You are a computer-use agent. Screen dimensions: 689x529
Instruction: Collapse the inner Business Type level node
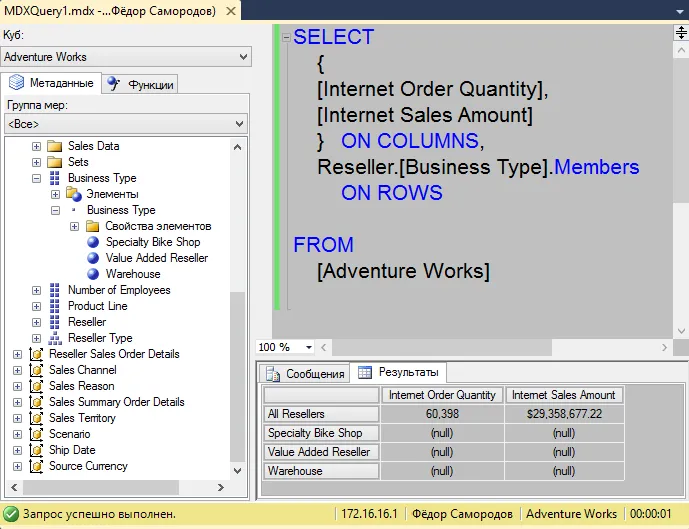click(55, 210)
